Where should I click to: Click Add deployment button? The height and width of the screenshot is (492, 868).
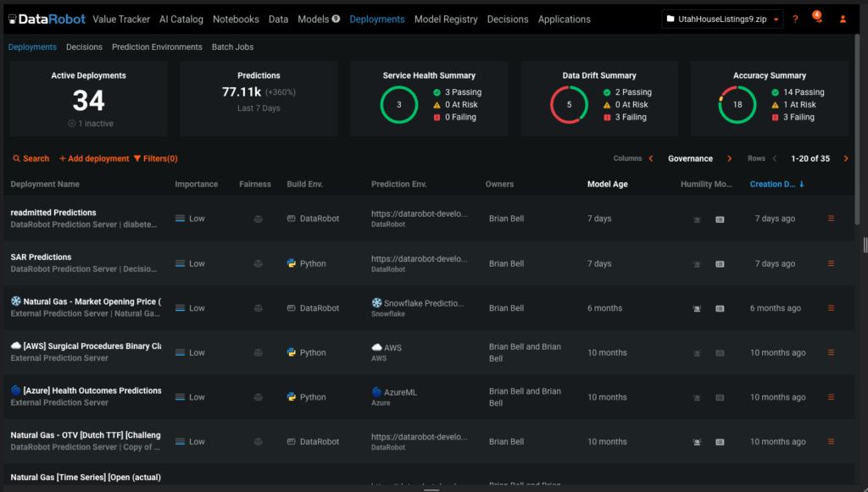(94, 158)
